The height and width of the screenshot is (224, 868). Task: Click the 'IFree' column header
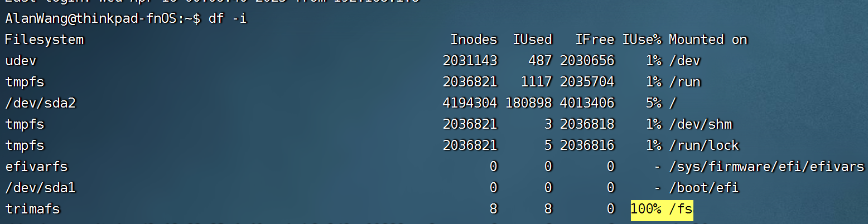(595, 40)
